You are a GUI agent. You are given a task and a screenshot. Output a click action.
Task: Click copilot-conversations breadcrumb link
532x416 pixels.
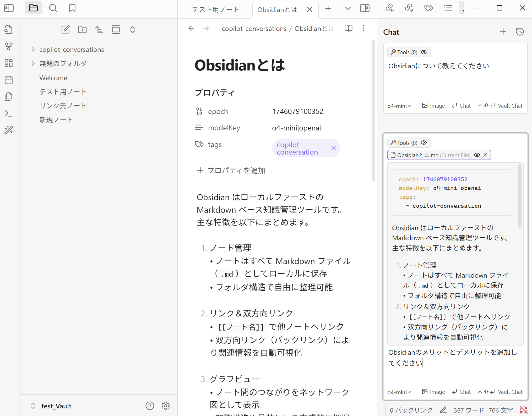(254, 28)
